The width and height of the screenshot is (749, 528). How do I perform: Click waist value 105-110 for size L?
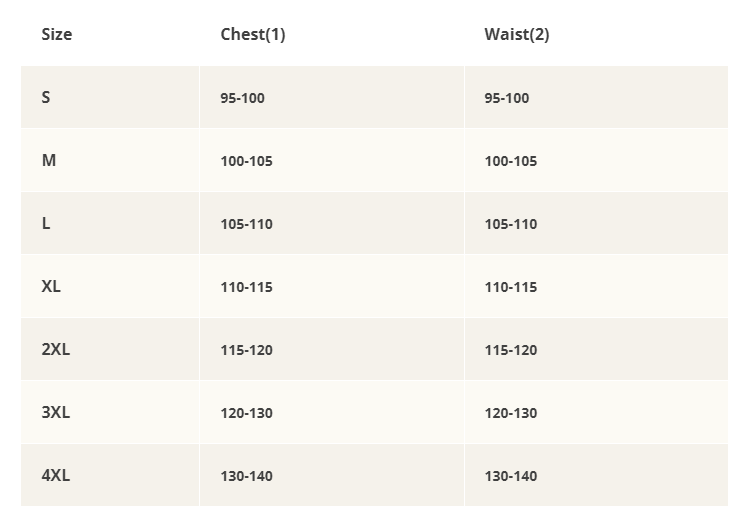[510, 224]
